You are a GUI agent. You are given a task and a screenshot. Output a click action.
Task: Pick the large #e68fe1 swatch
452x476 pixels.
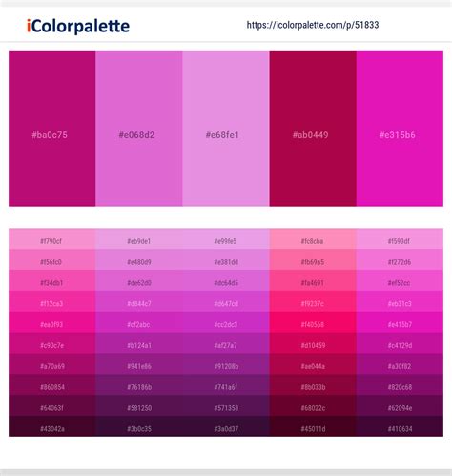(x=226, y=129)
